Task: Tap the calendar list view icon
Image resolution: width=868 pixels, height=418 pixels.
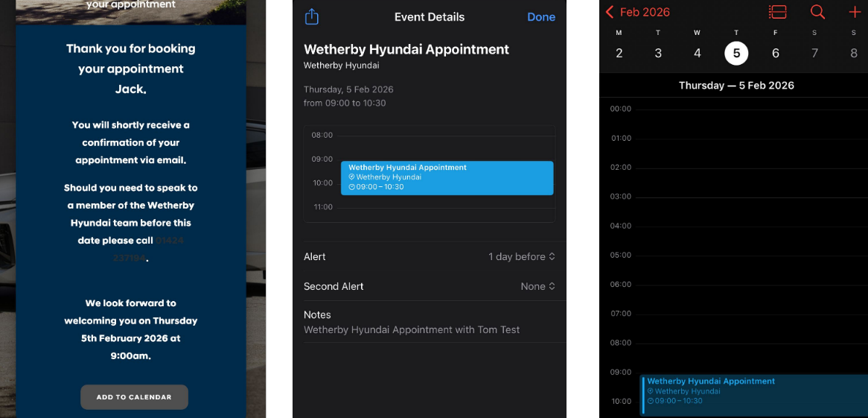Action: pos(778,12)
